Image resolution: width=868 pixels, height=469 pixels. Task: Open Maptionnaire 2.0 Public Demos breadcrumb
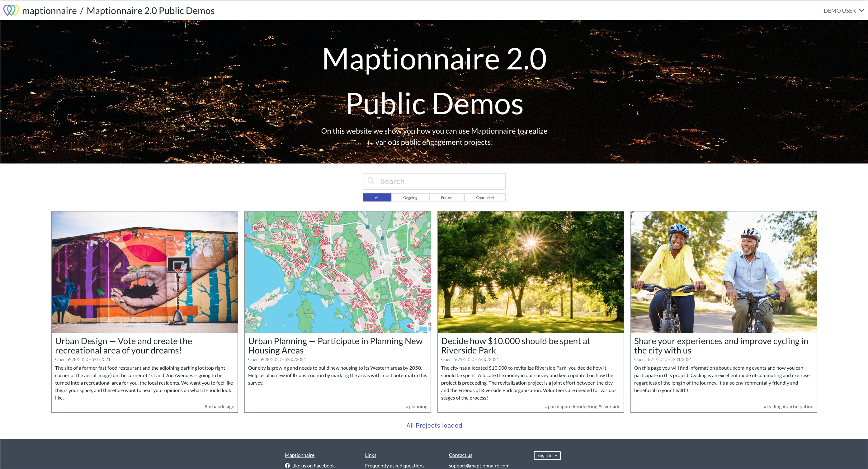[150, 11]
